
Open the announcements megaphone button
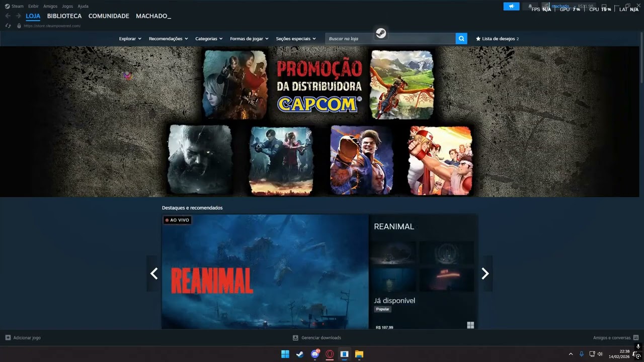(x=511, y=7)
